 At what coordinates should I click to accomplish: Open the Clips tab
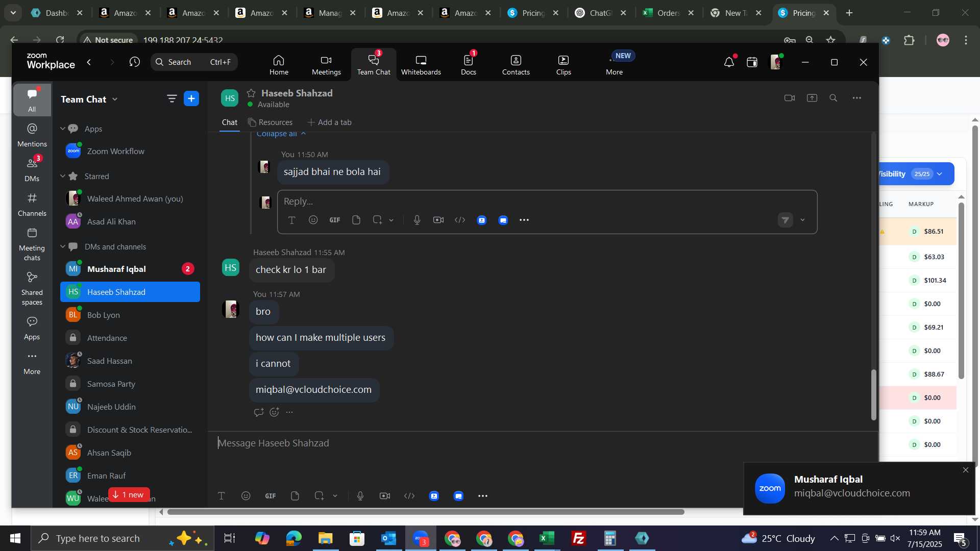coord(563,65)
